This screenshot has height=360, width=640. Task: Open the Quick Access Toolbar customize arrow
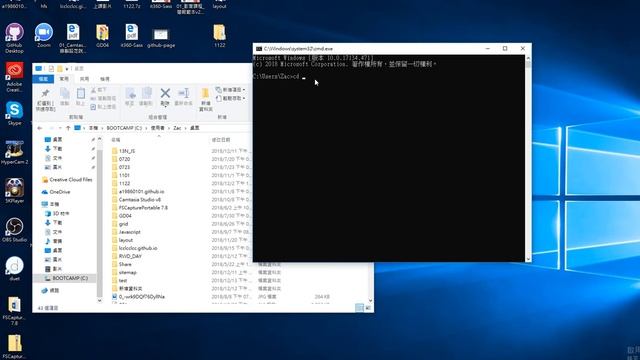67,69
